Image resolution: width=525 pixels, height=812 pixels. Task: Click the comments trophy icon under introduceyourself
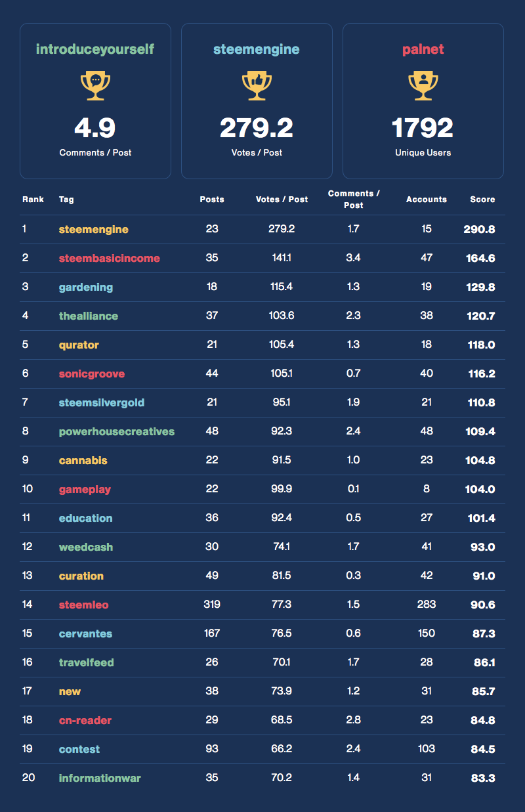click(95, 86)
